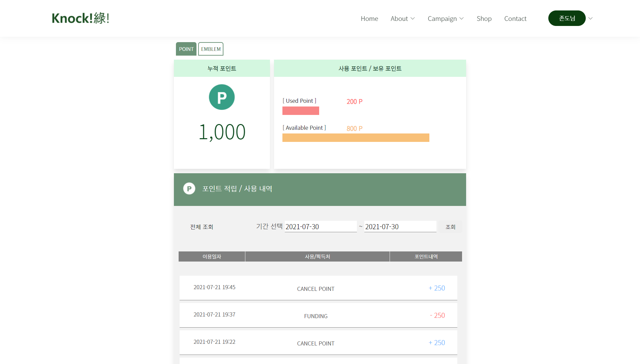Click the 이용일자 column header
This screenshot has height=364, width=640.
click(x=212, y=256)
